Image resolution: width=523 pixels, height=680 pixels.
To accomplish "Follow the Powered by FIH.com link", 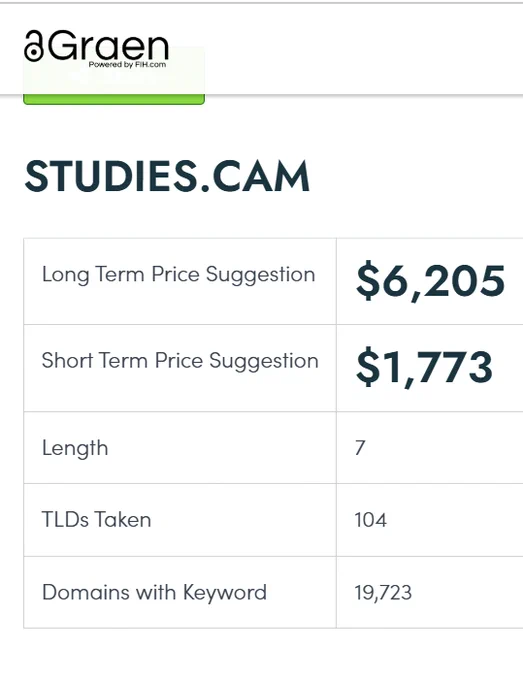I will pos(127,65).
